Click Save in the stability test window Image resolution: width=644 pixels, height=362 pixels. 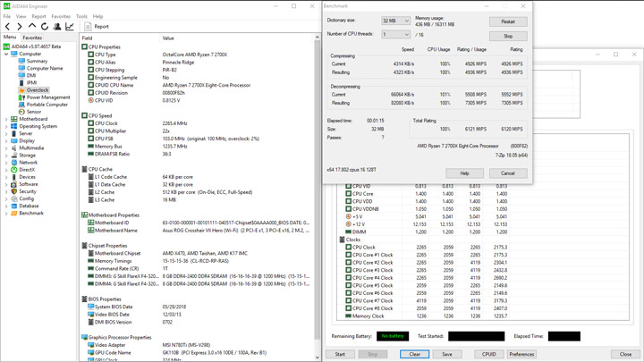click(x=447, y=354)
